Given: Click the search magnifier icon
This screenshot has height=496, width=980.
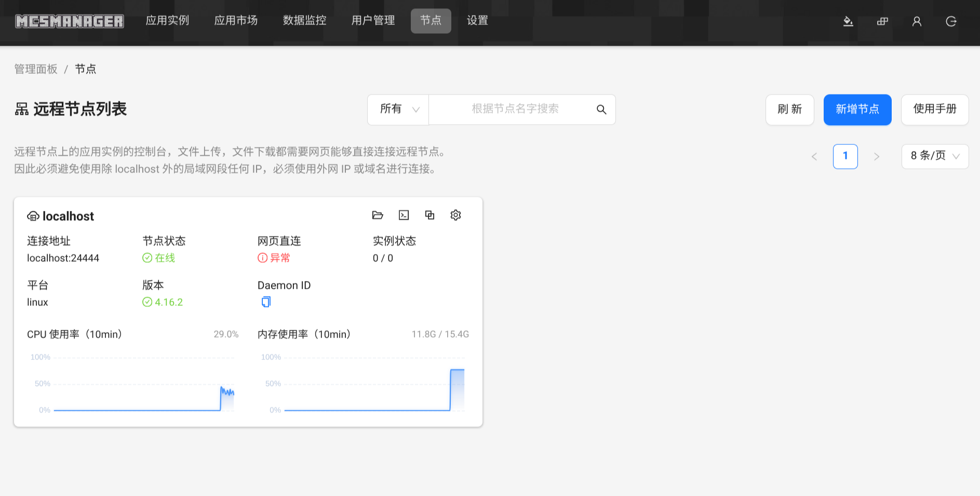Looking at the screenshot, I should 601,110.
